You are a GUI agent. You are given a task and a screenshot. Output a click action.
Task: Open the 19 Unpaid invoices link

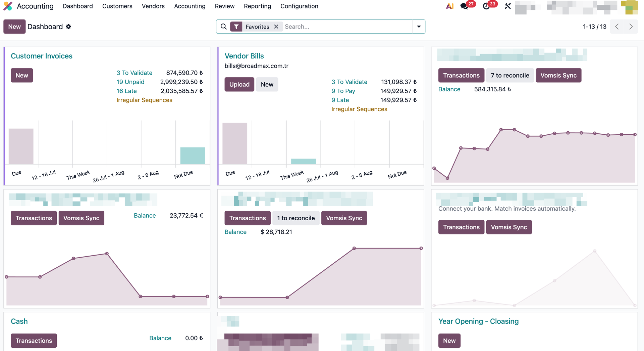[x=130, y=82]
